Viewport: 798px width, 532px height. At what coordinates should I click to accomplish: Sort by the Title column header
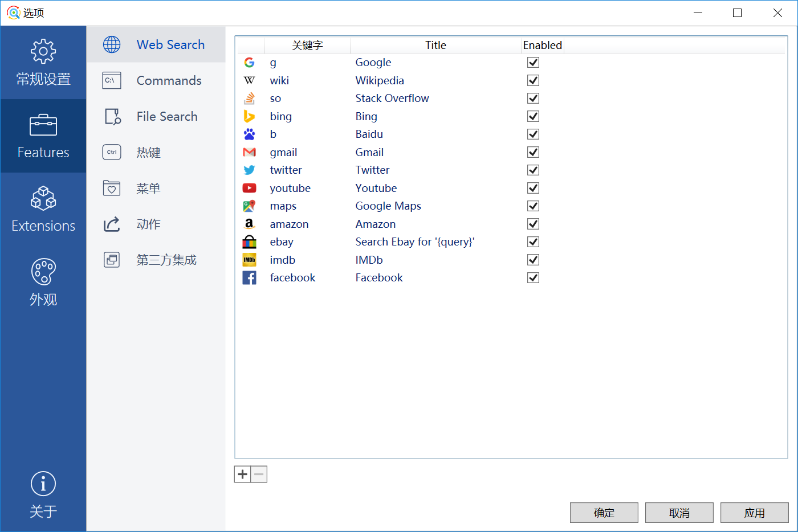pyautogui.click(x=435, y=45)
